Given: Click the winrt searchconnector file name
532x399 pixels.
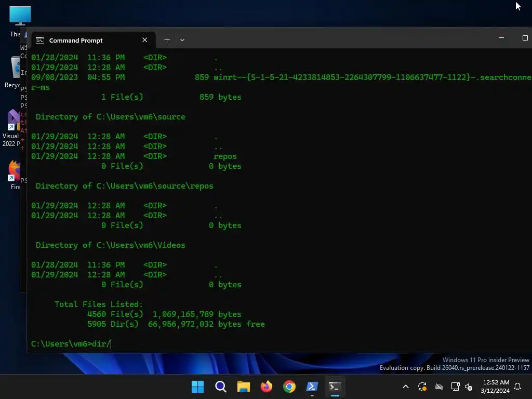Looking at the screenshot, I should (x=372, y=77).
